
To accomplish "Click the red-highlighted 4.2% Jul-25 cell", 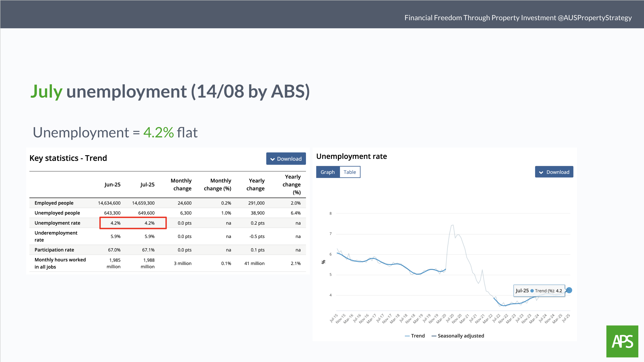I will (x=149, y=223).
